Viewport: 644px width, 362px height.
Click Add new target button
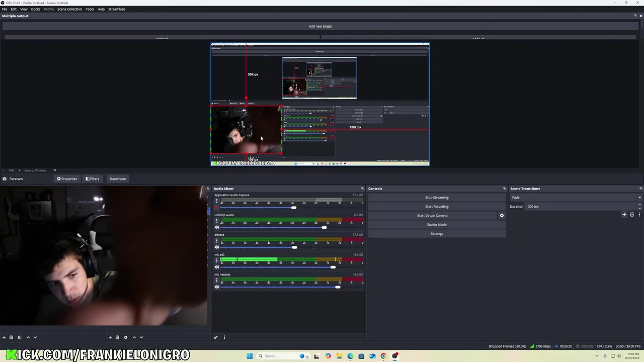pos(320,26)
